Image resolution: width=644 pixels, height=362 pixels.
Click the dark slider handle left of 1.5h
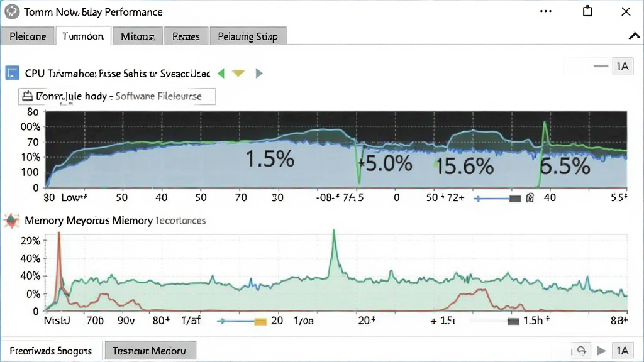tap(513, 321)
